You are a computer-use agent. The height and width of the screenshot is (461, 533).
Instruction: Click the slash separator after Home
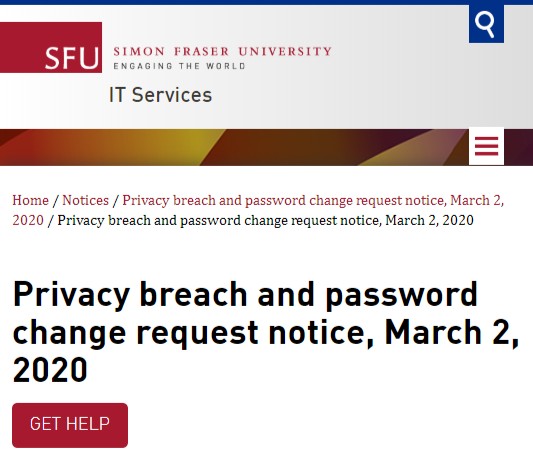pyautogui.click(x=56, y=201)
